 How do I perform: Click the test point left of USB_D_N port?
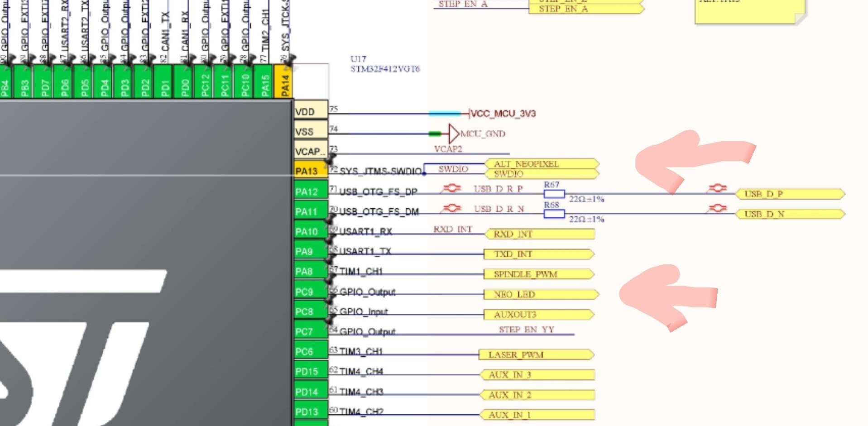[717, 208]
